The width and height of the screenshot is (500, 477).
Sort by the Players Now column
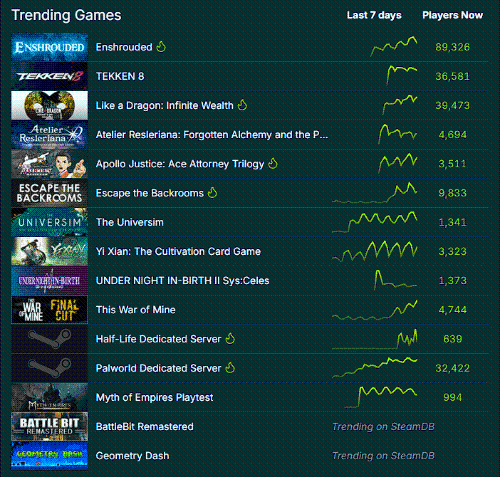pos(452,15)
